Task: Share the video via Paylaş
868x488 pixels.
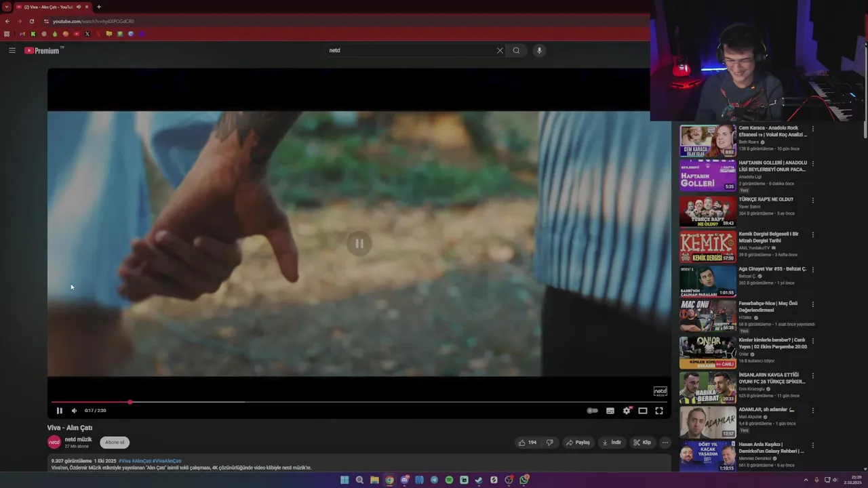Action: pyautogui.click(x=578, y=443)
